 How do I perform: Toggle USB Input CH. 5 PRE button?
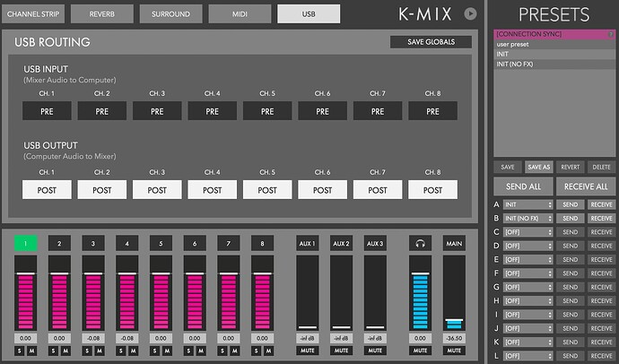click(267, 111)
